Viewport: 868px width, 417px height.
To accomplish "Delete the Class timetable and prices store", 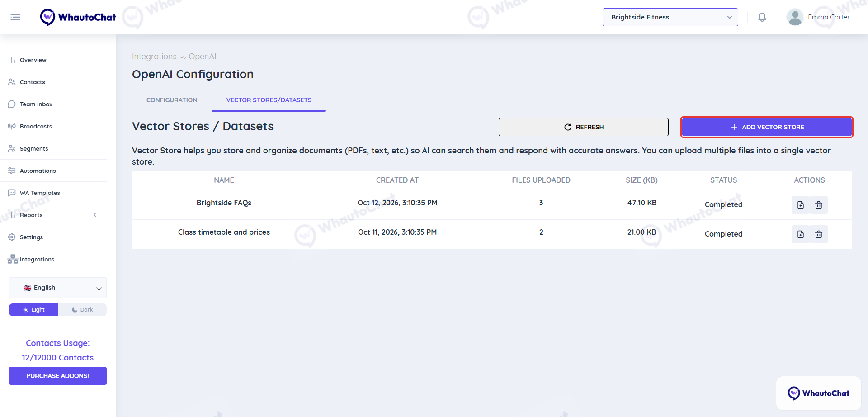I will tap(819, 234).
